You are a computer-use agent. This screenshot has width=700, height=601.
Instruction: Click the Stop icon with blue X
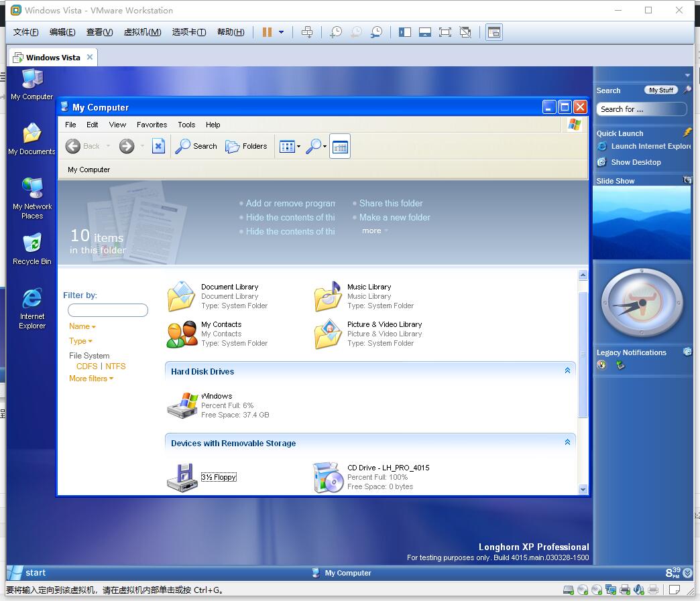click(x=158, y=146)
